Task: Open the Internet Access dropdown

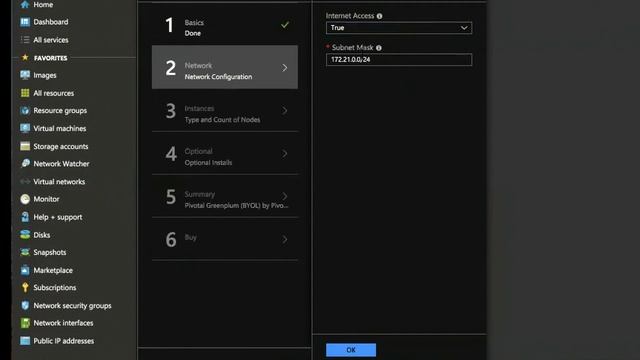Action: (x=399, y=28)
